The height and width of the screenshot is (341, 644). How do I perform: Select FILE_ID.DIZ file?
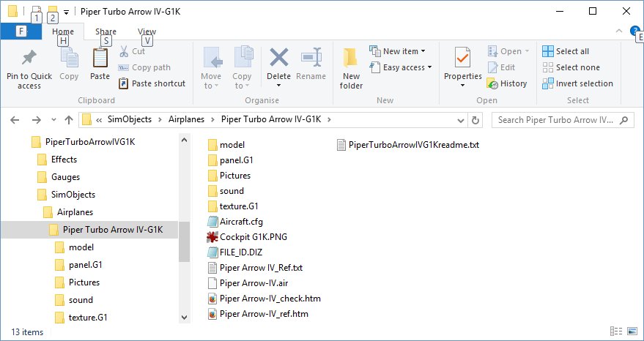235,252
